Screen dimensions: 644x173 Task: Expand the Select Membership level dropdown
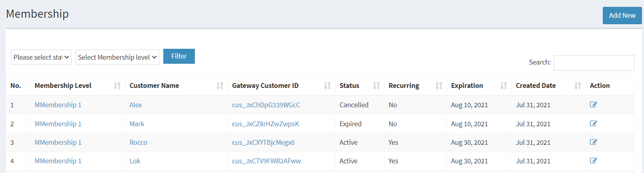[117, 57]
